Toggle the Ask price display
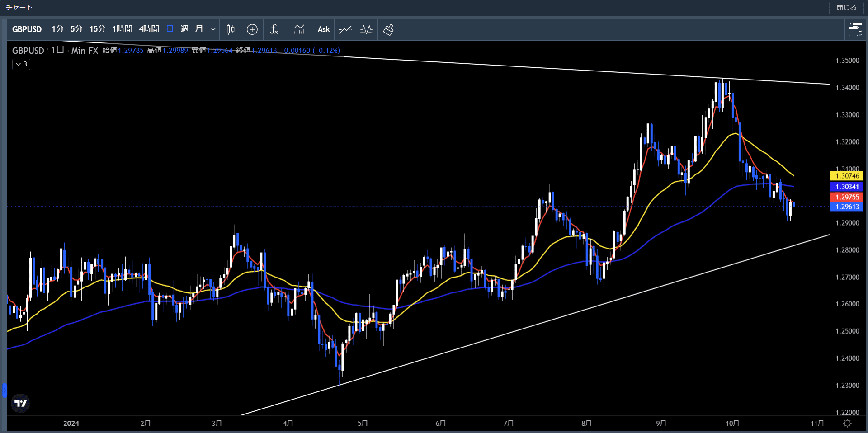 coord(324,29)
